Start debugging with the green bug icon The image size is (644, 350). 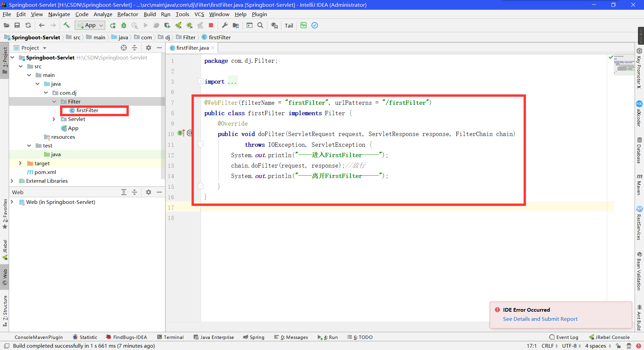point(124,25)
